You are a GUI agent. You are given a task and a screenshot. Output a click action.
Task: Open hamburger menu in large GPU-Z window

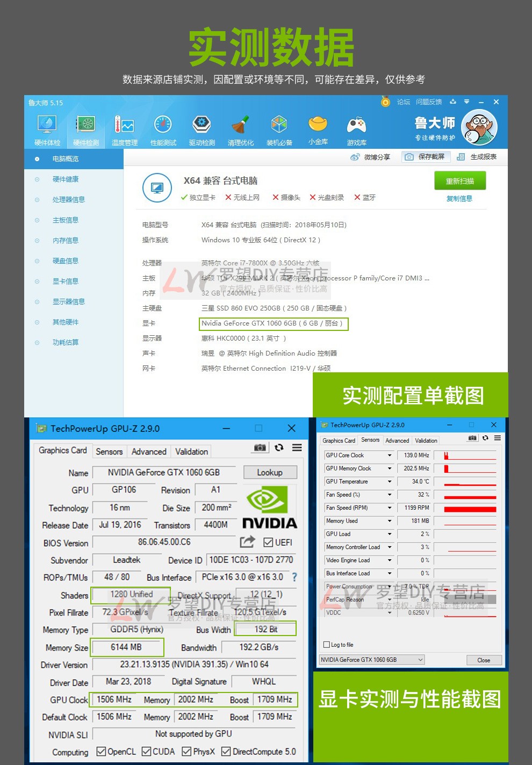[x=297, y=448]
